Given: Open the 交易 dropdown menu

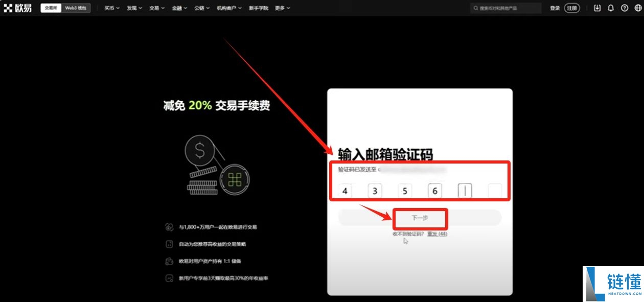Looking at the screenshot, I should point(157,8).
